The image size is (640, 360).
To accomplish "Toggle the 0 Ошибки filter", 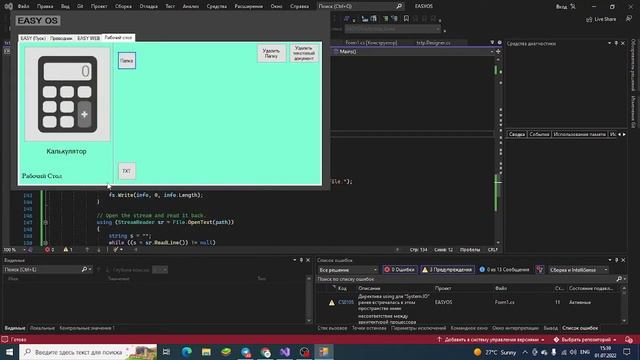I will pos(399,270).
